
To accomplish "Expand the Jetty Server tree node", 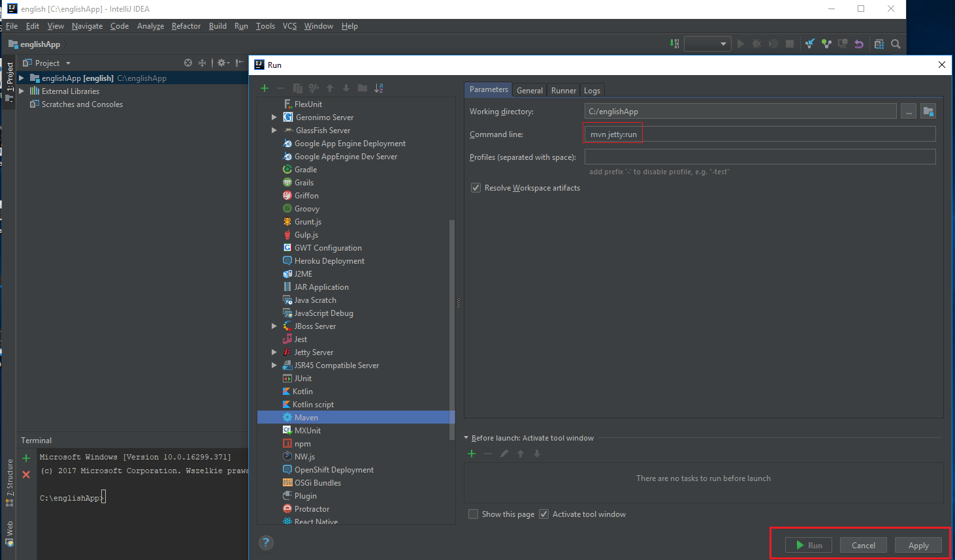I will (274, 352).
